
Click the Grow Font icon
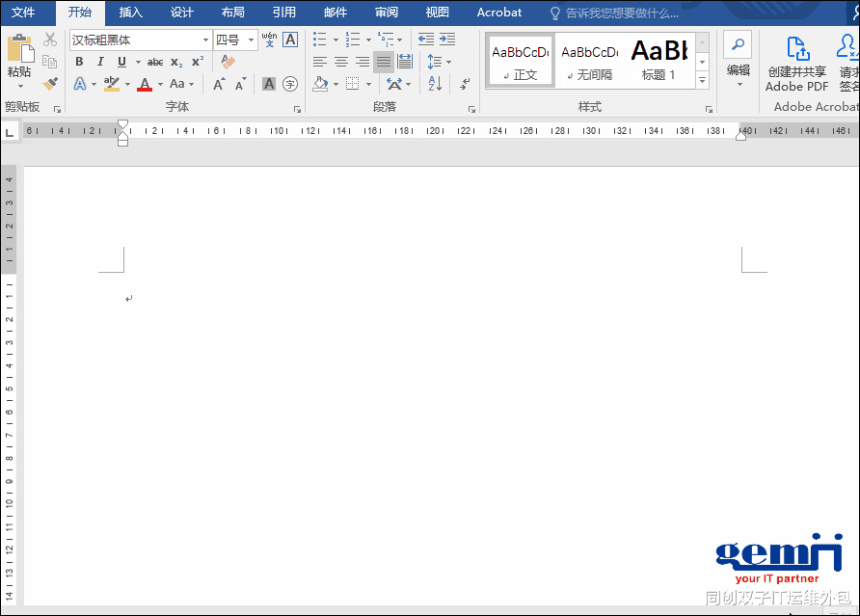point(219,84)
